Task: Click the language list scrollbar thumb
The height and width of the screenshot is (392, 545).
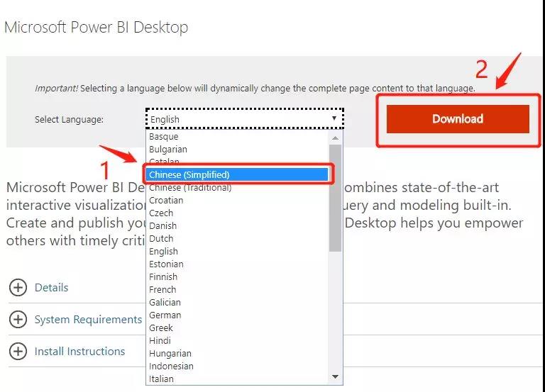Action: [x=335, y=198]
